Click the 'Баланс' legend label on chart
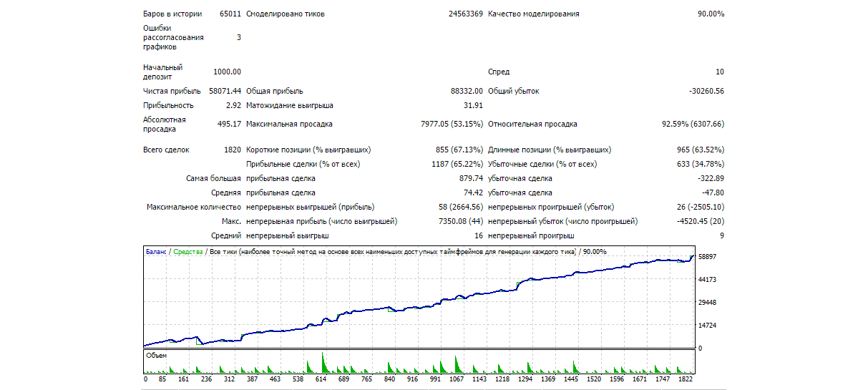The height and width of the screenshot is (390, 868). [156, 252]
